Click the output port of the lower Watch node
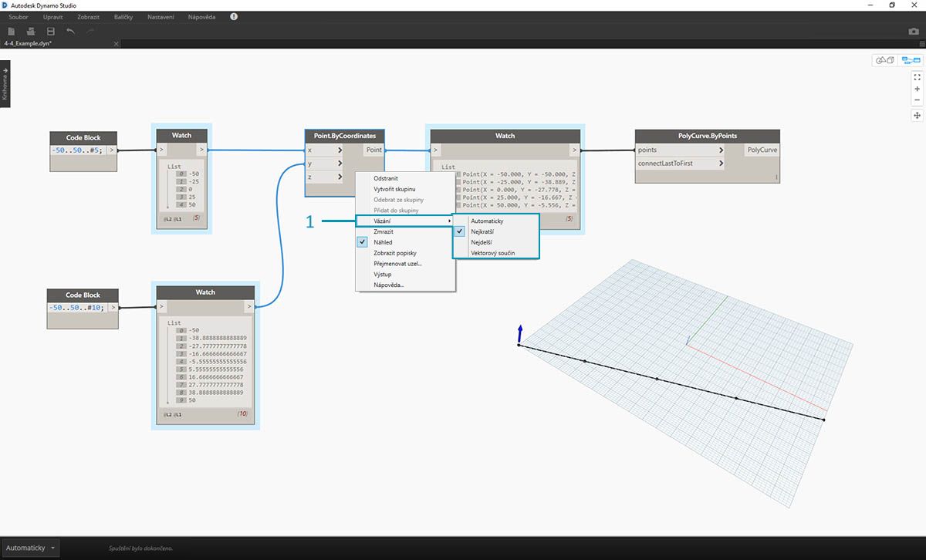 [248, 307]
